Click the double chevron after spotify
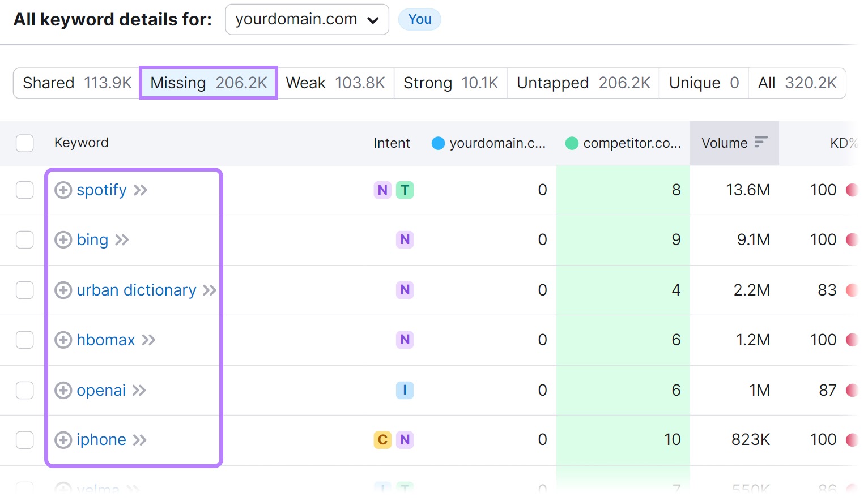The image size is (868, 501). (x=141, y=190)
